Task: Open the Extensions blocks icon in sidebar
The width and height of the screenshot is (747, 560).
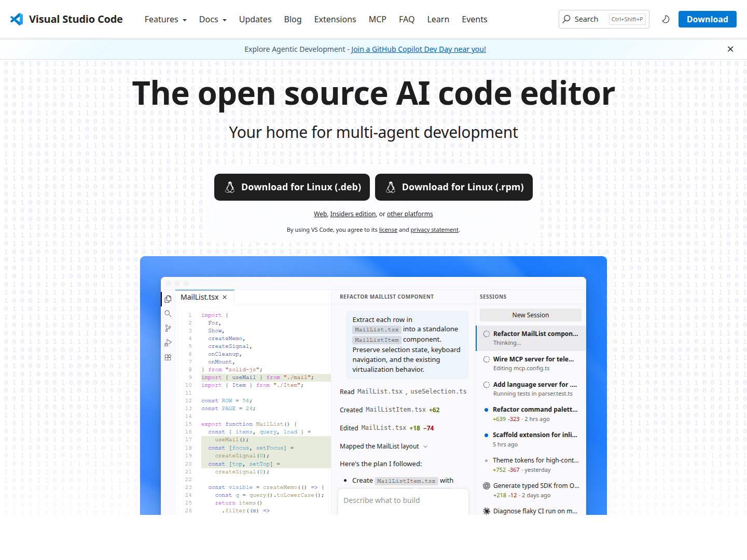Action: click(168, 357)
